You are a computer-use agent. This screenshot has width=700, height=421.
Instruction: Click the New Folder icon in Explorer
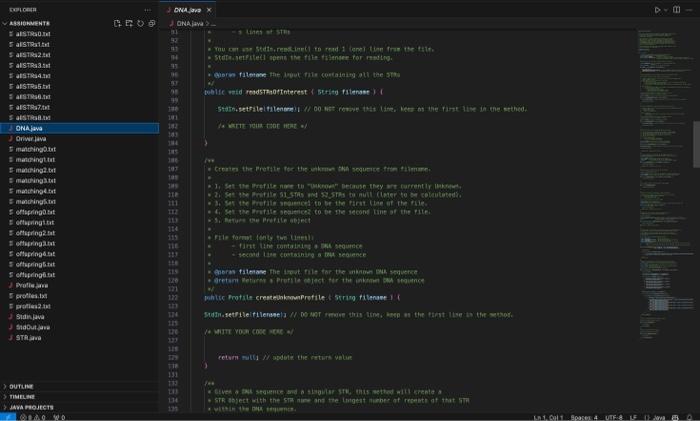[x=129, y=23]
